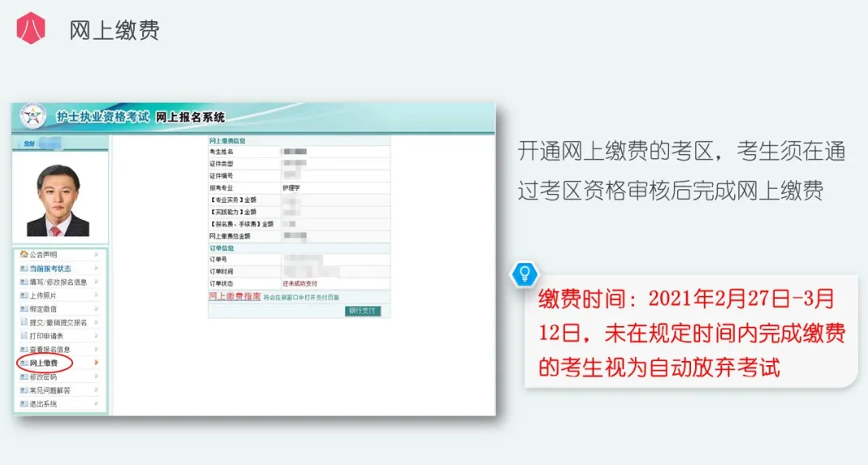Open 公告声明 from the sidebar

point(44,255)
